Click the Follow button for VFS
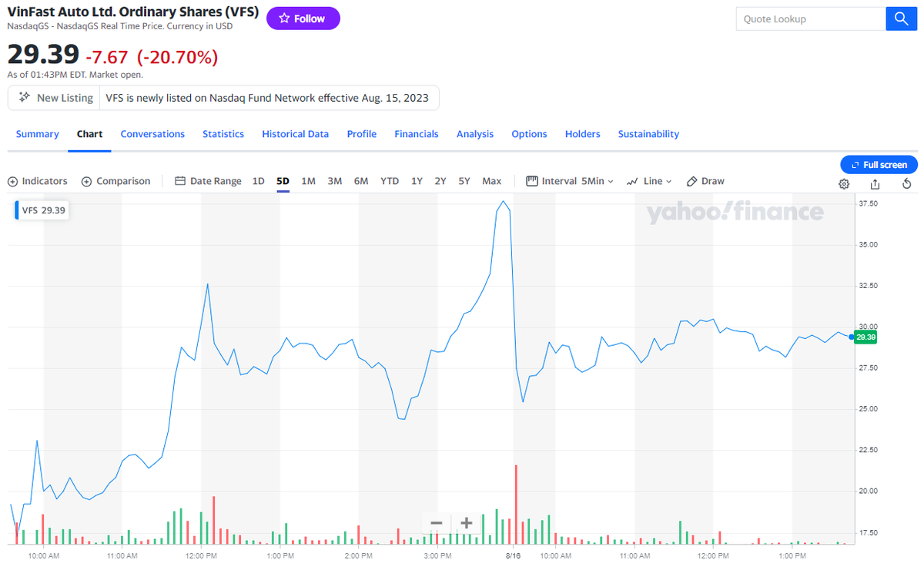This screenshot has height=577, width=924. [303, 18]
